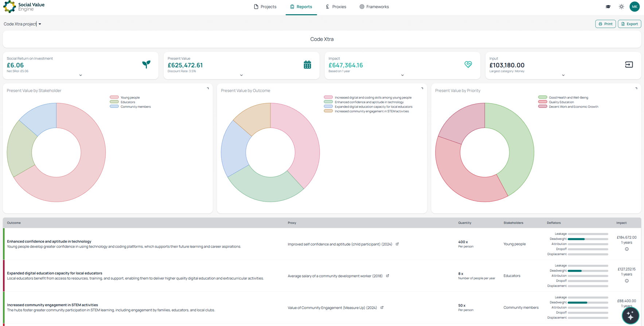Select the Reports tab
This screenshot has height=326, width=644.
[301, 7]
